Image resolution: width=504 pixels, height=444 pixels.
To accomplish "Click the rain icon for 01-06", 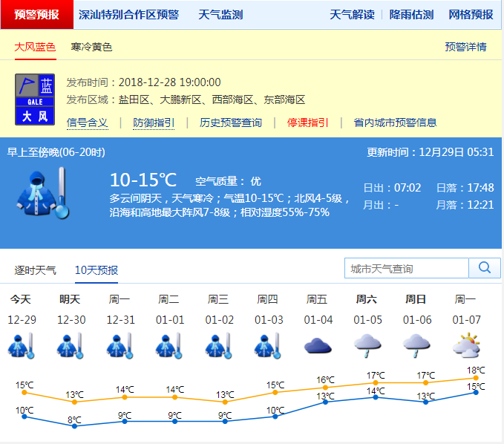I will [x=416, y=345].
